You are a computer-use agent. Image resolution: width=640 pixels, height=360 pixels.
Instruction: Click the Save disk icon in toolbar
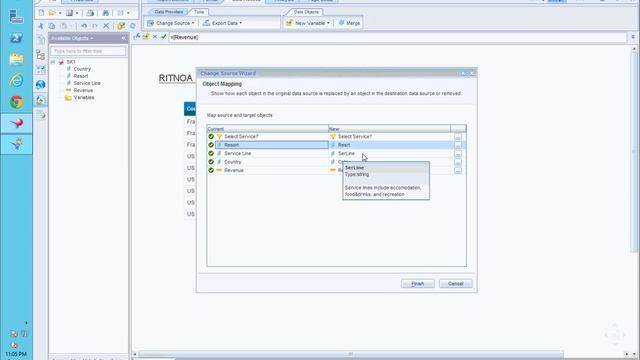click(x=69, y=13)
